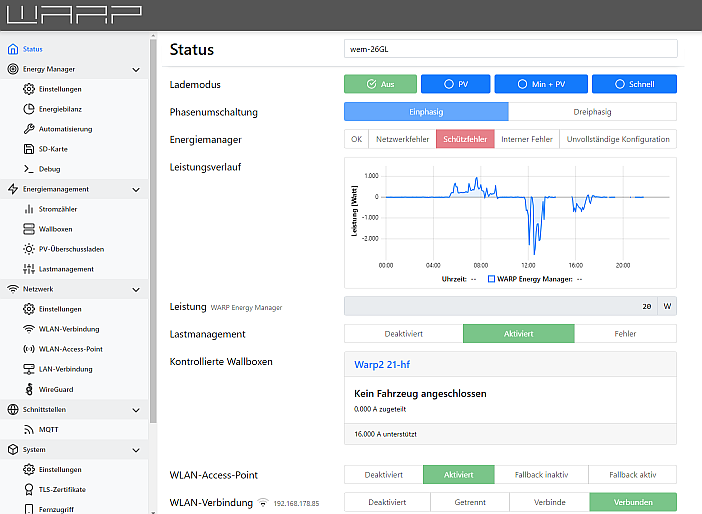
Task: Click the SD-Karte save icon
Action: click(x=29, y=149)
